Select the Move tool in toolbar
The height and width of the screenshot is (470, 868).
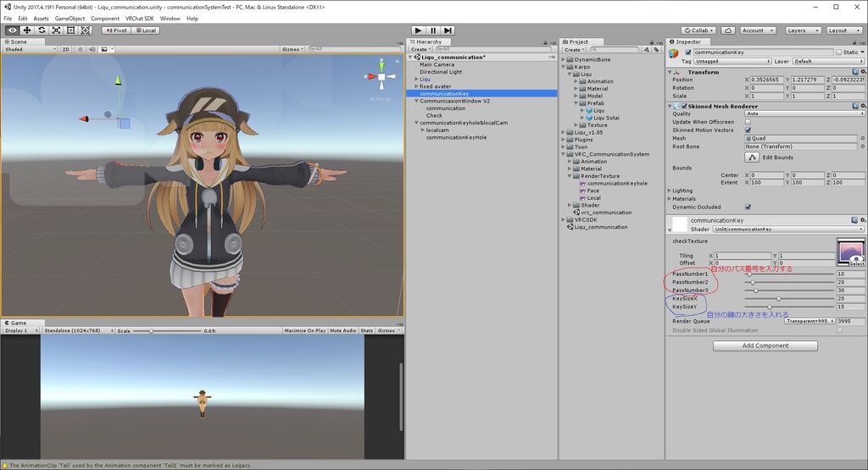27,30
